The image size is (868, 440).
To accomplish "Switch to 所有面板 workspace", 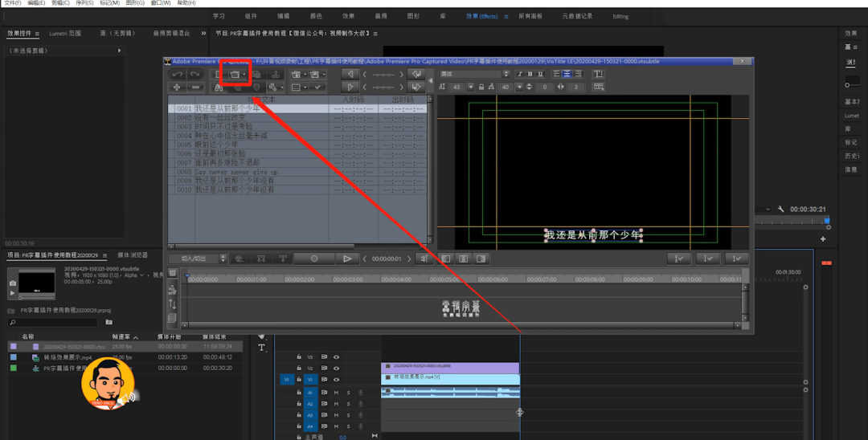I will (530, 16).
